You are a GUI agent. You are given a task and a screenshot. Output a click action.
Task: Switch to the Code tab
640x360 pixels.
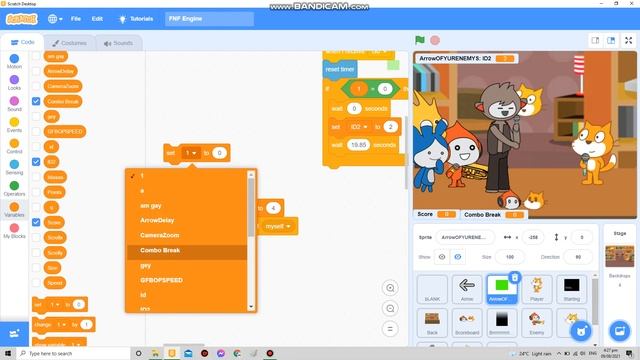click(22, 42)
